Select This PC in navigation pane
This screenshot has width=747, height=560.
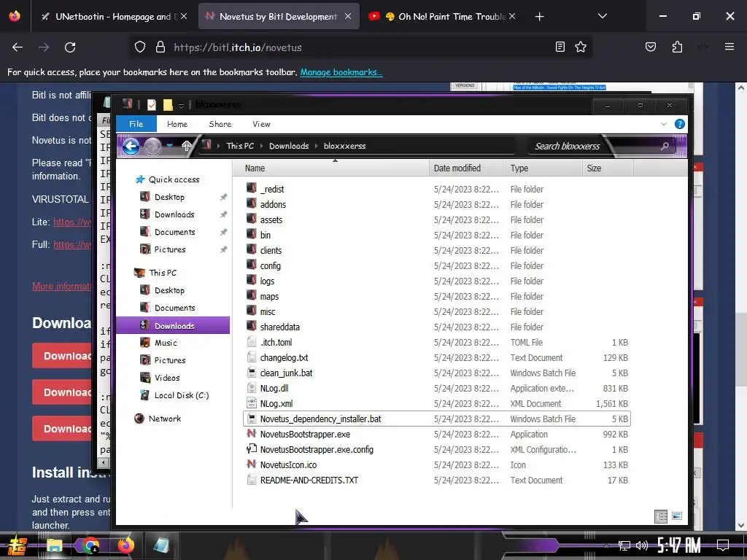(x=162, y=273)
